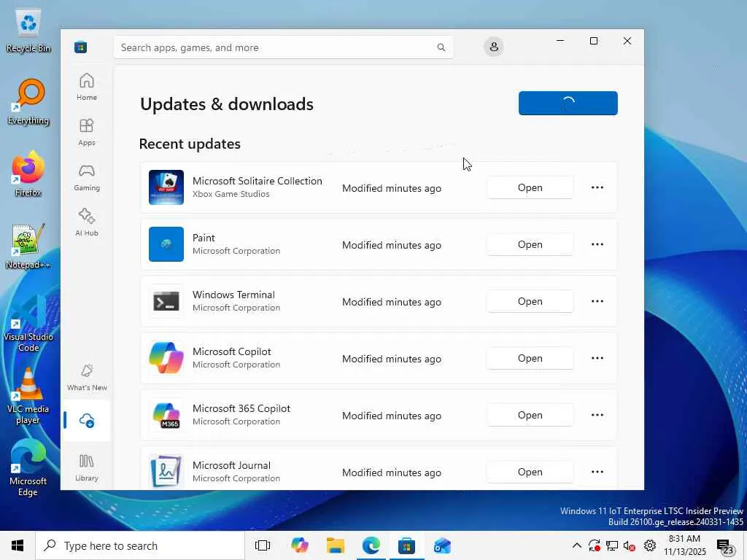Image resolution: width=747 pixels, height=560 pixels.
Task: Maximize the Microsoft Store window
Action: pos(594,41)
